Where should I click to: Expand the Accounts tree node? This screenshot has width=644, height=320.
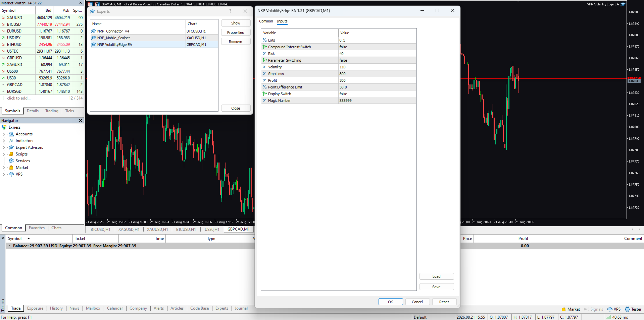[4, 134]
